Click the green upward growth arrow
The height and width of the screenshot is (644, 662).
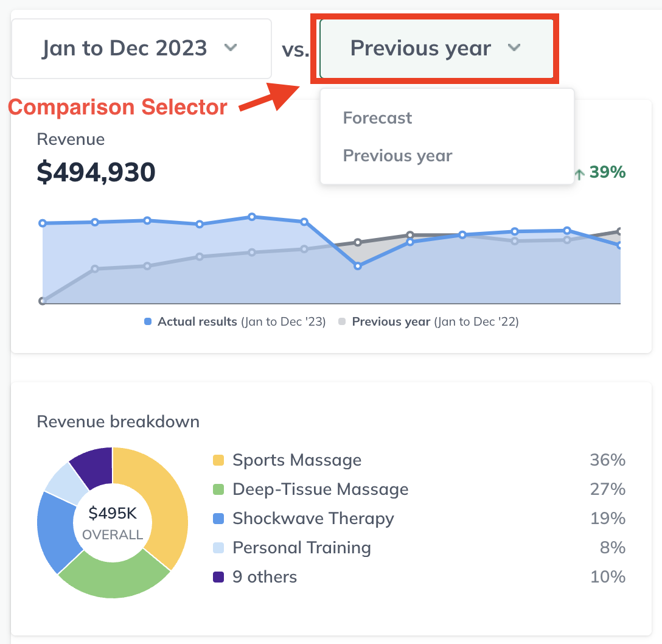[579, 173]
